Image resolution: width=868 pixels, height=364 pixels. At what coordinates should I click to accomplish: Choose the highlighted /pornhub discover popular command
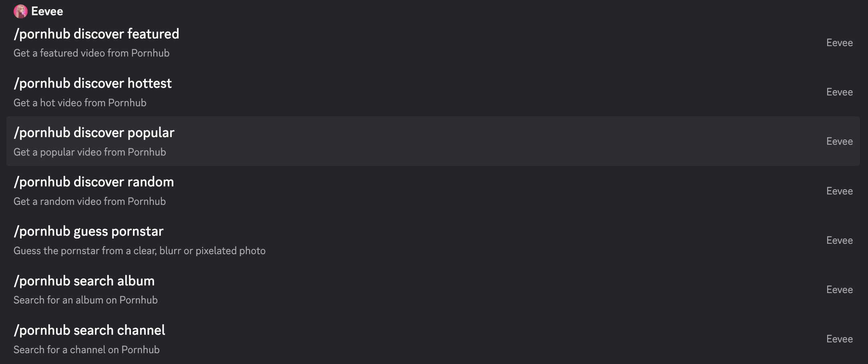tap(433, 141)
